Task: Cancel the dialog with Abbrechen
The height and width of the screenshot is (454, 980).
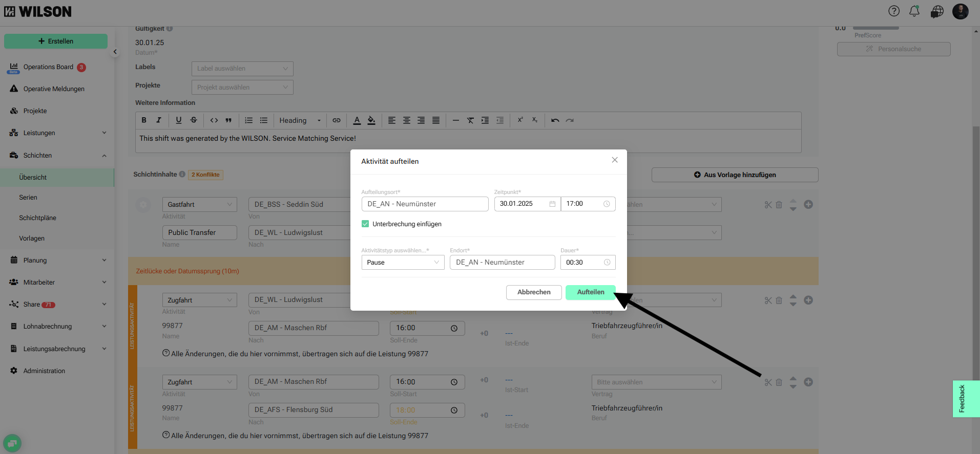Action: pos(534,292)
